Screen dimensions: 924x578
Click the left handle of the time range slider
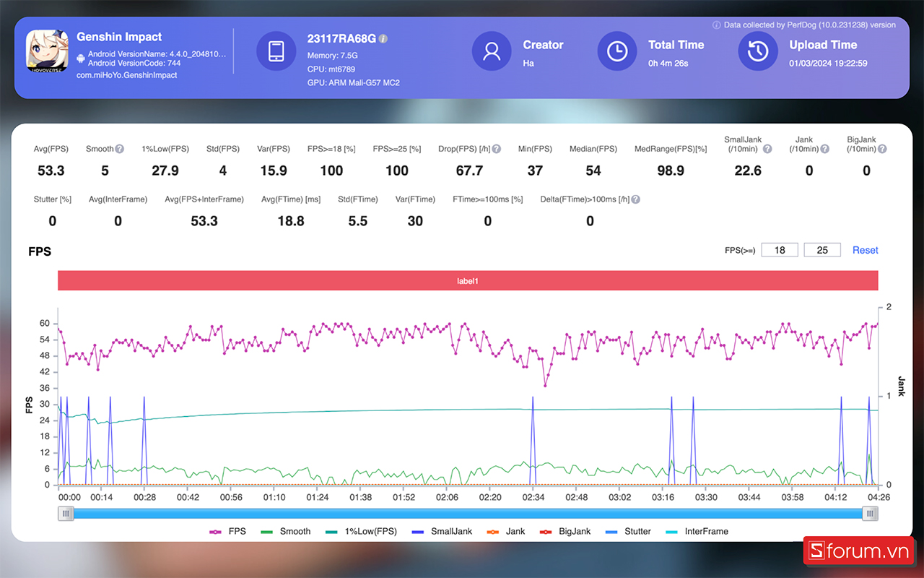tap(66, 514)
